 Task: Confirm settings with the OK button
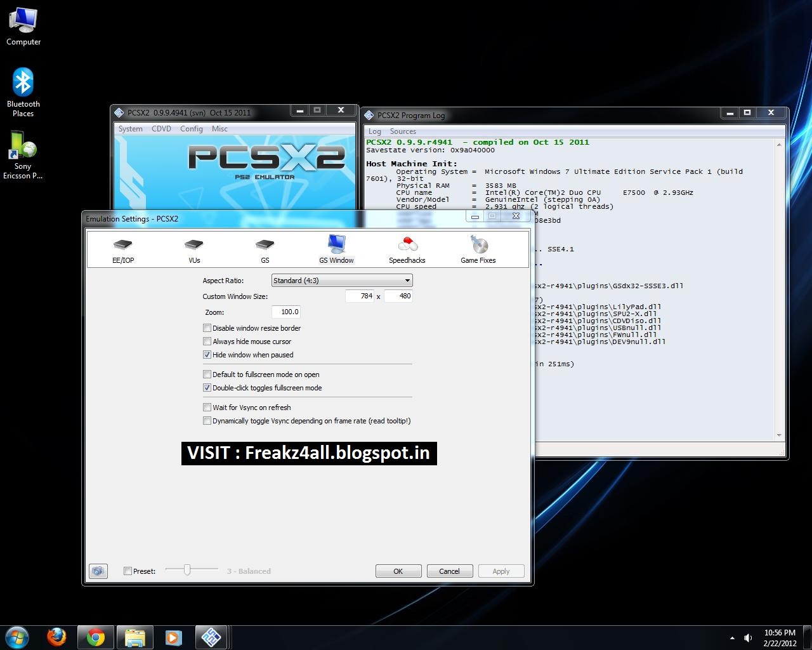click(x=398, y=571)
